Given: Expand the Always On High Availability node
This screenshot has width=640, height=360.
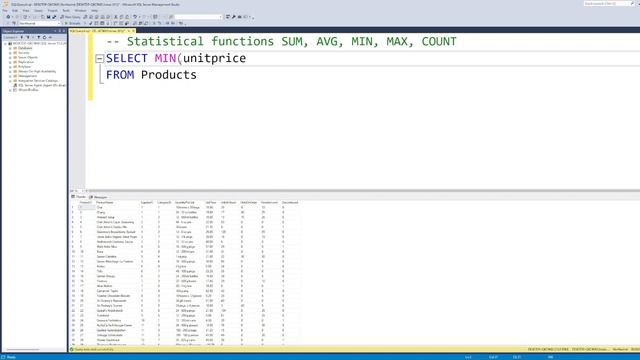Looking at the screenshot, I should click(10, 71).
